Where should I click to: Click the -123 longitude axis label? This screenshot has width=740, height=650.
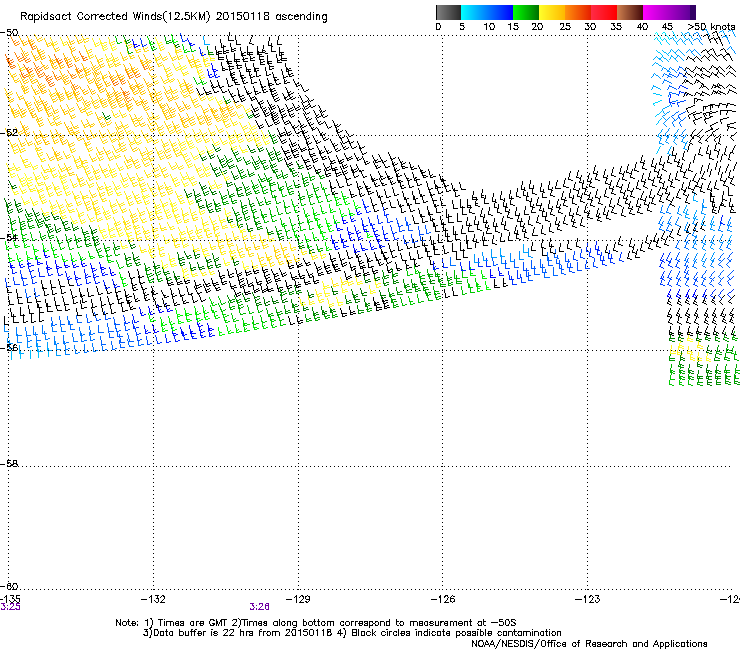coord(588,599)
